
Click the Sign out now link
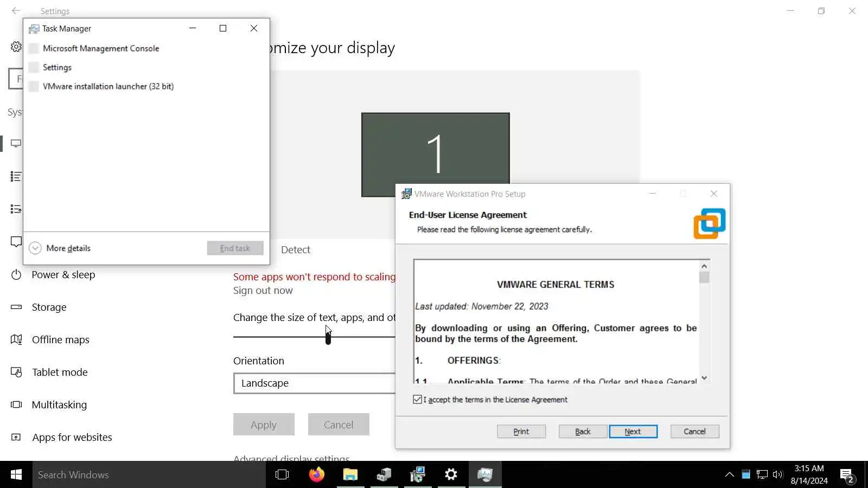263,291
